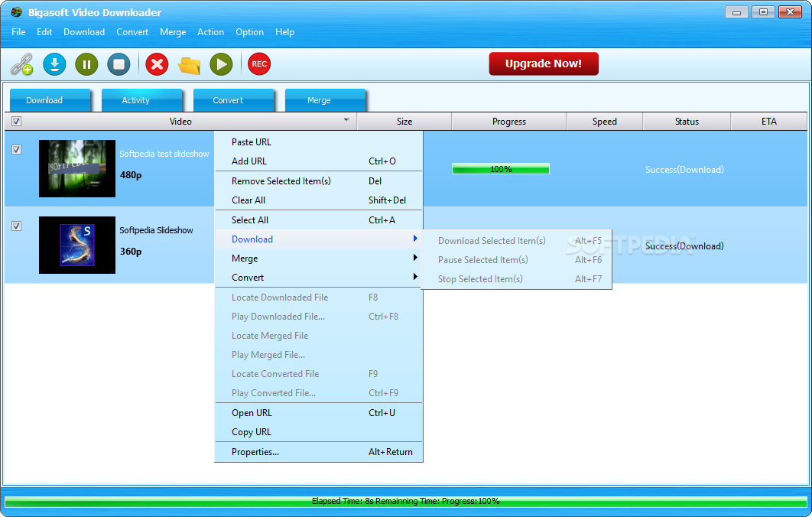Choose Copy URL in context menu

pos(319,432)
